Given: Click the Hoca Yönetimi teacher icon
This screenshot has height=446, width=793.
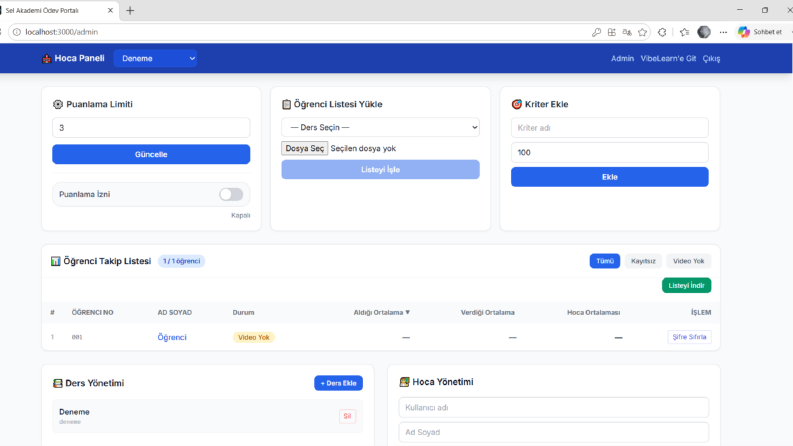Looking at the screenshot, I should coord(404,382).
